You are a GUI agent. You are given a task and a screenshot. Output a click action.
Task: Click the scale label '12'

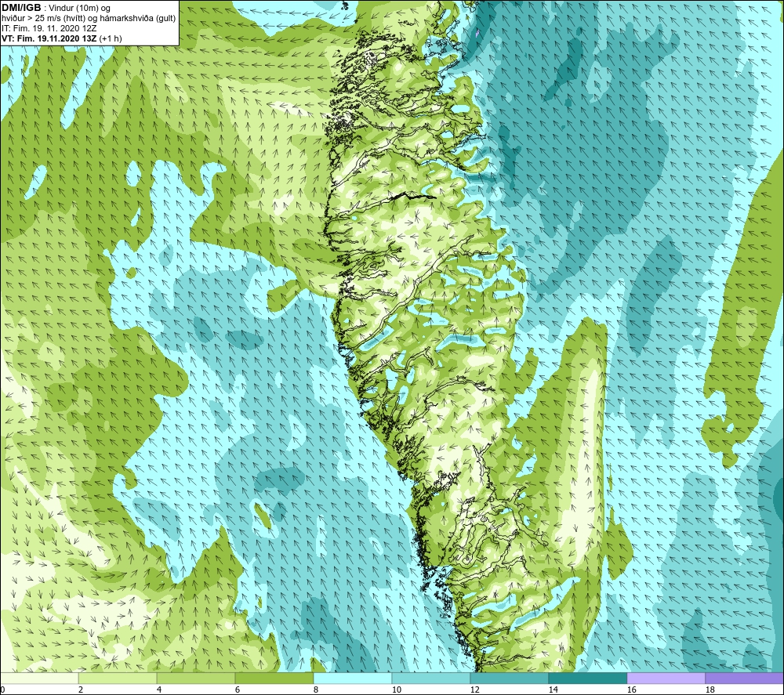(x=475, y=690)
